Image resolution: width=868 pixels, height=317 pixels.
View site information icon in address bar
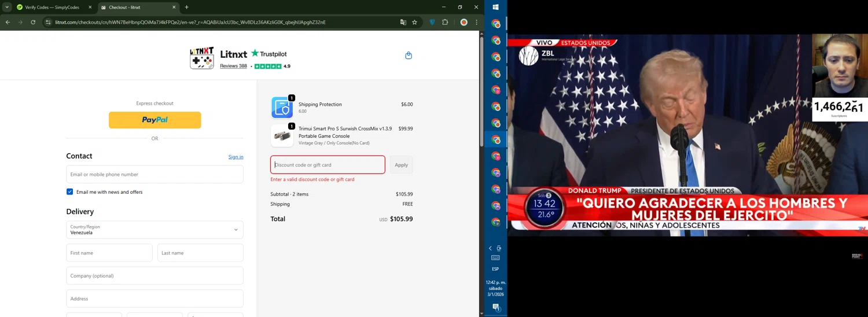(48, 23)
